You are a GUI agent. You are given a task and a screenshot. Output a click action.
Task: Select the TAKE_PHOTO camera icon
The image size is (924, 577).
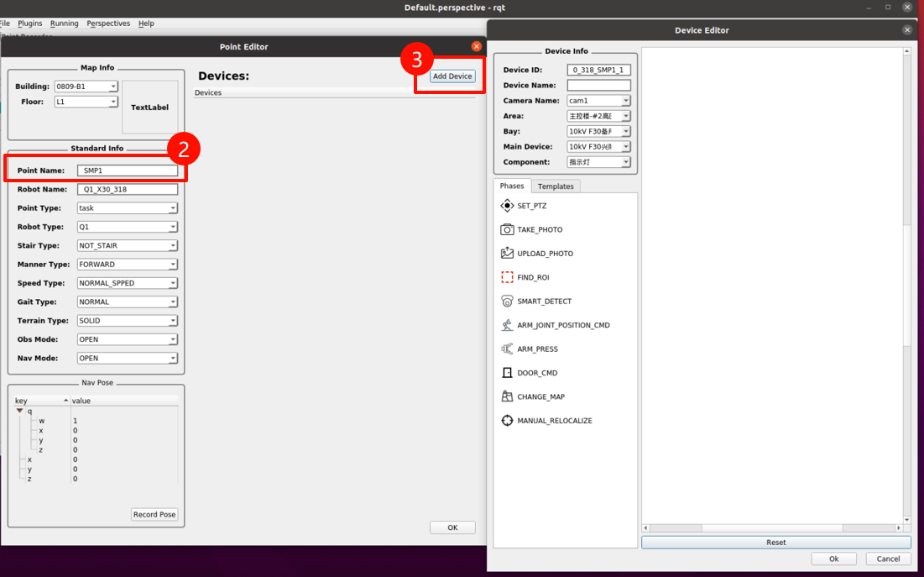pyautogui.click(x=507, y=229)
